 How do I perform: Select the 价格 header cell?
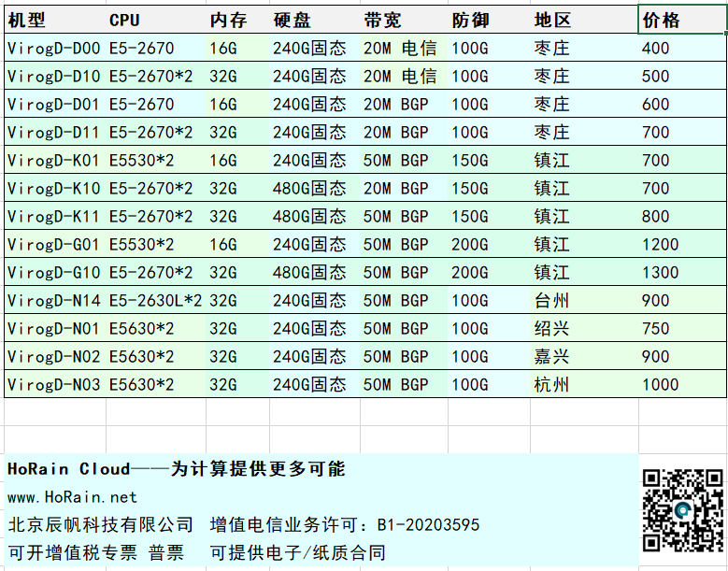(x=682, y=20)
